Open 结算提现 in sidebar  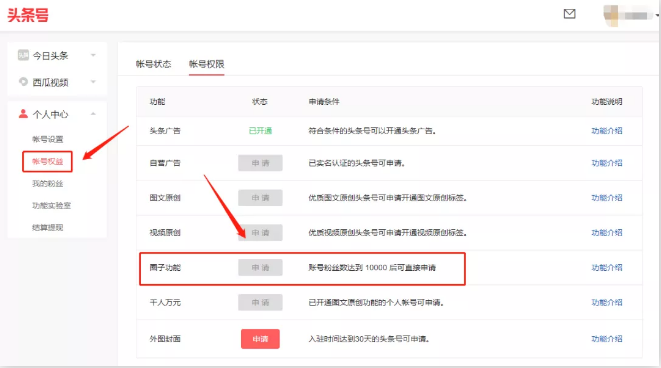[48, 227]
